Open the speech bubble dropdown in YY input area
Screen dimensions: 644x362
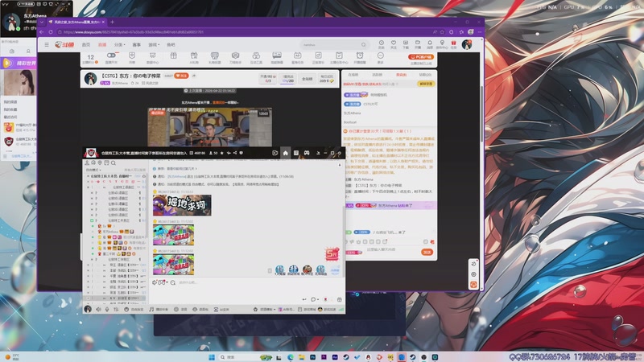(x=315, y=299)
